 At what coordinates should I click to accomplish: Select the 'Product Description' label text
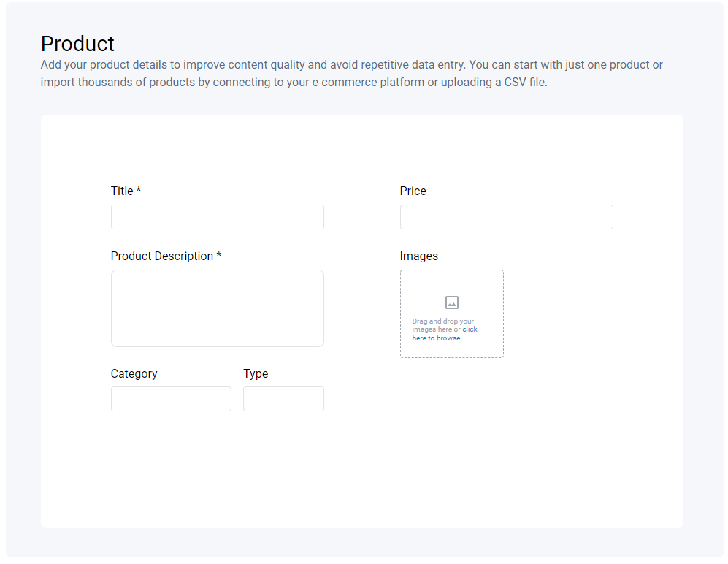pos(161,256)
